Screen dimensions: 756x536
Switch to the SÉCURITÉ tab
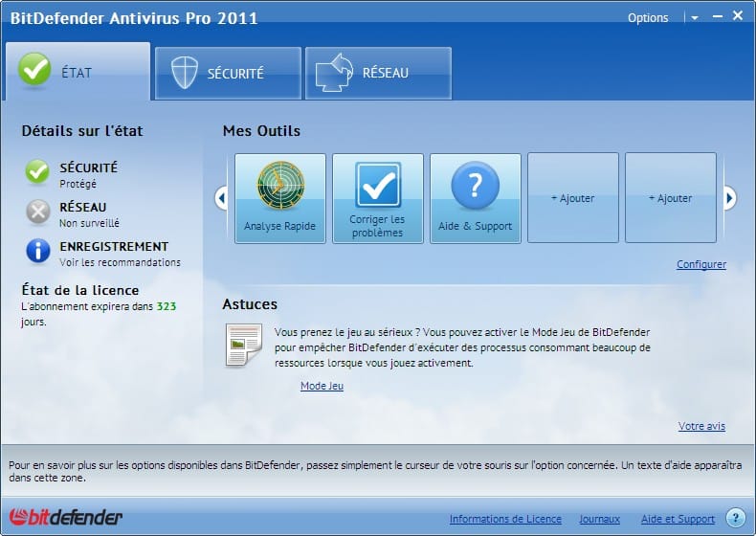[x=228, y=74]
